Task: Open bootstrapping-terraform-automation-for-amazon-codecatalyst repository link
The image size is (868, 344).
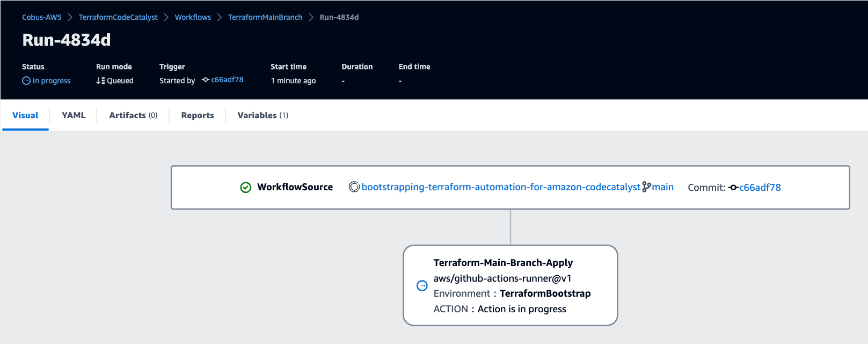Action: pos(501,187)
